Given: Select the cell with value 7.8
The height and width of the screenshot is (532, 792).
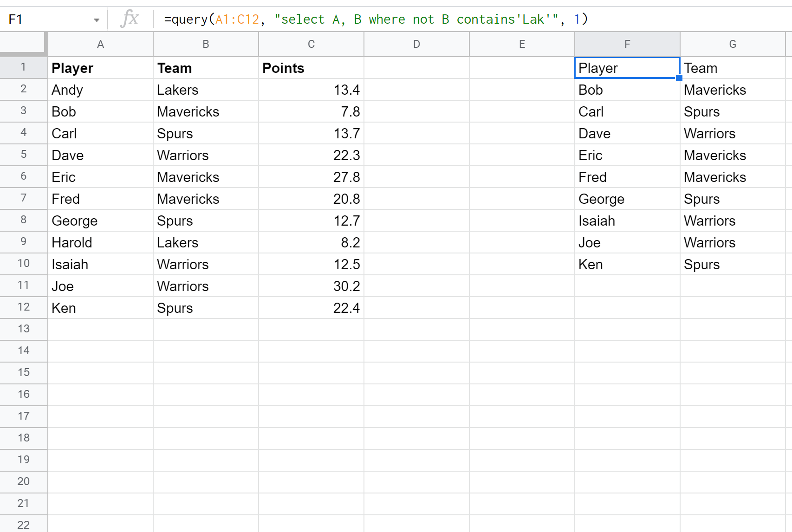Looking at the screenshot, I should click(311, 112).
